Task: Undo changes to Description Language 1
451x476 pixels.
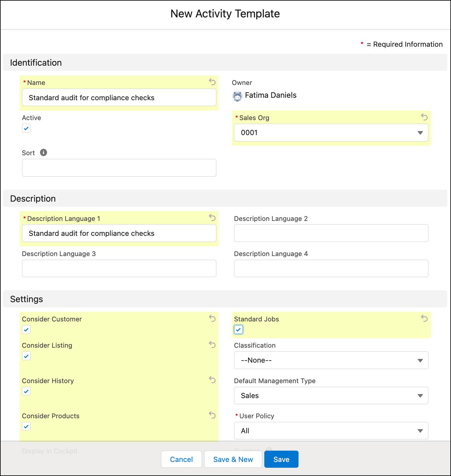Action: pyautogui.click(x=212, y=218)
